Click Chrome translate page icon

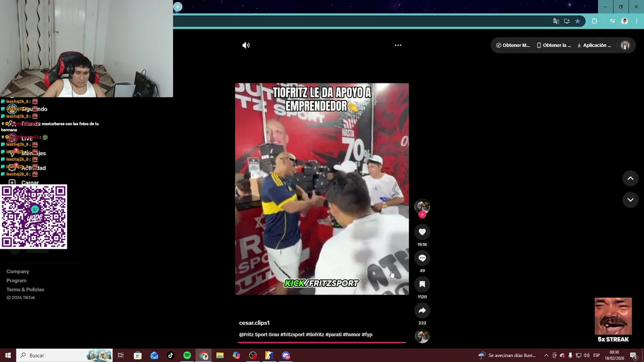point(555,21)
